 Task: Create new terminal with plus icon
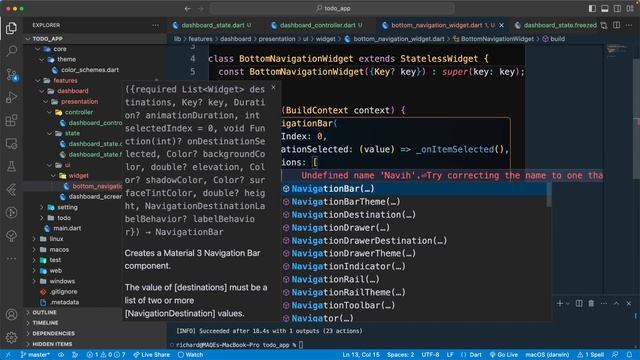560,303
